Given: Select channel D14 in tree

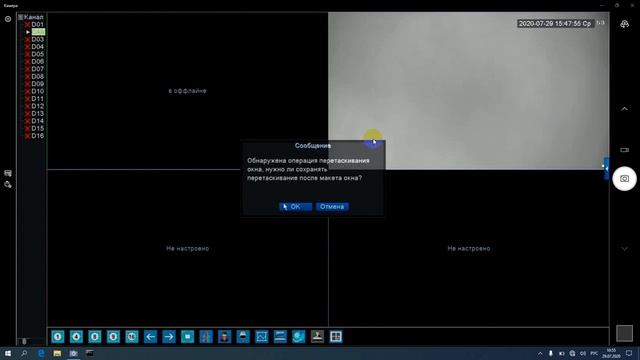Looking at the screenshot, I should [37, 121].
